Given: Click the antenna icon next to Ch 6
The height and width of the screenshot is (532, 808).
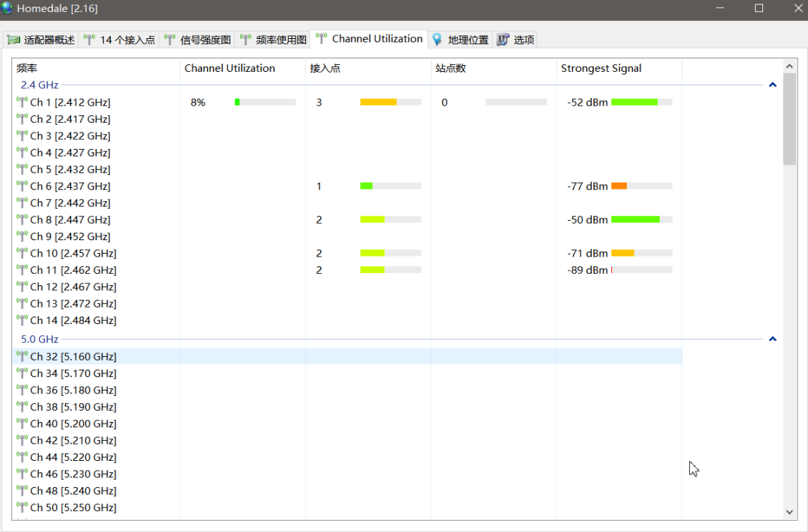Looking at the screenshot, I should (20, 186).
